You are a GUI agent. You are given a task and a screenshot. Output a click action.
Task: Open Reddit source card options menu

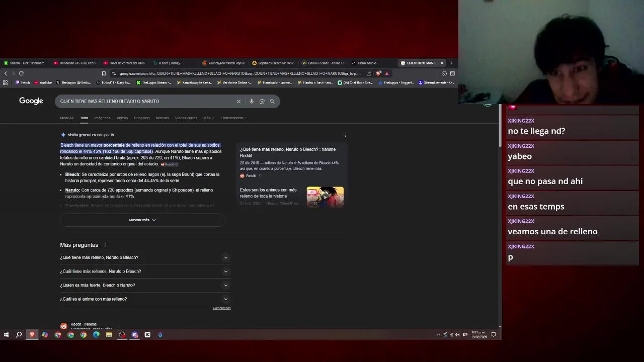[x=260, y=176]
